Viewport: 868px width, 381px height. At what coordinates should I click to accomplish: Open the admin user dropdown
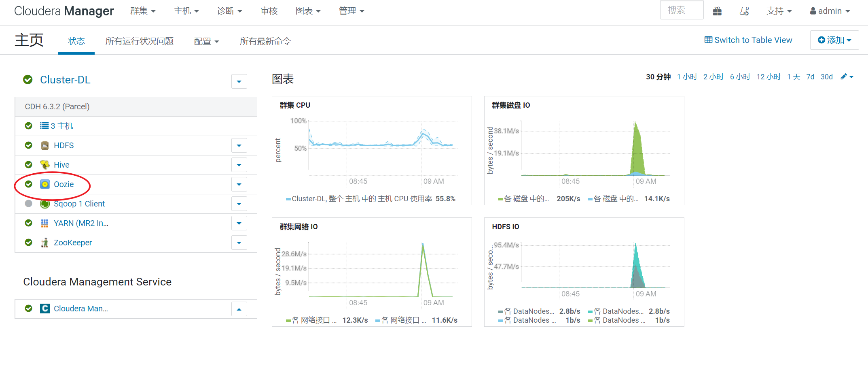[830, 11]
